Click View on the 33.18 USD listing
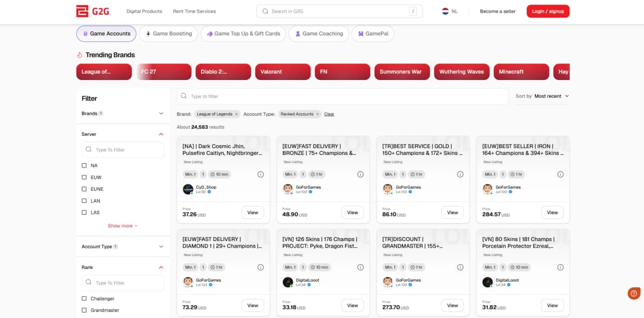 coord(353,305)
